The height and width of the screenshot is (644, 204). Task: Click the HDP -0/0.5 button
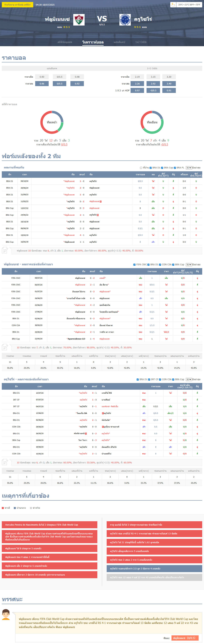pyautogui.click(x=153, y=91)
